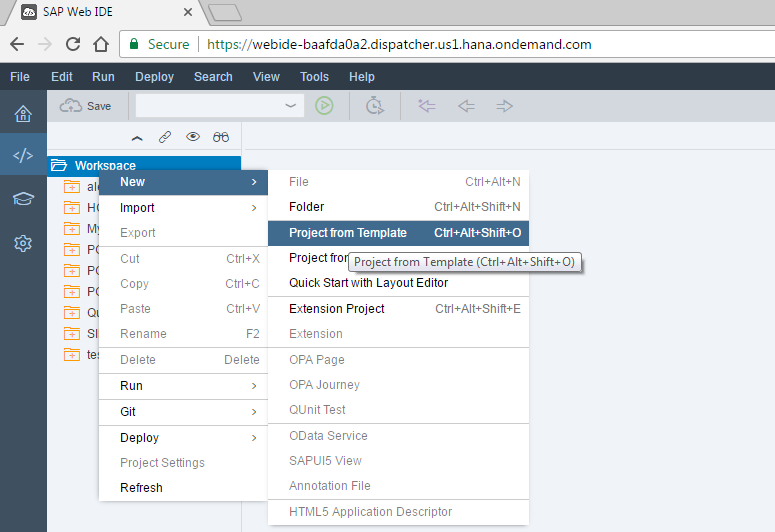This screenshot has height=532, width=775.
Task: Select Quick Start with Layout Editor
Action: 398,283
